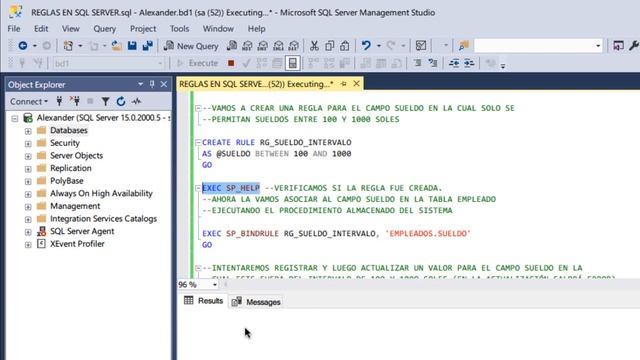Click the Refresh icon in Object Explorer
The width and height of the screenshot is (640, 360).
(x=121, y=101)
